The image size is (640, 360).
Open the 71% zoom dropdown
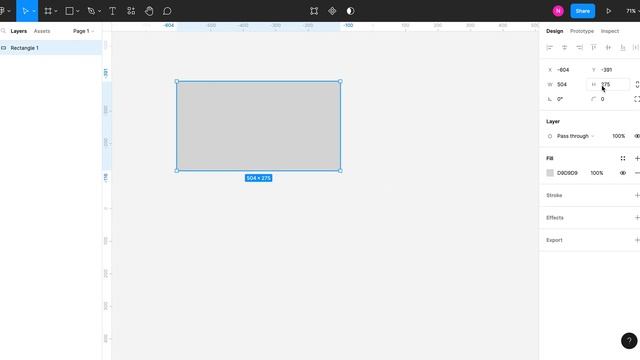point(633,11)
